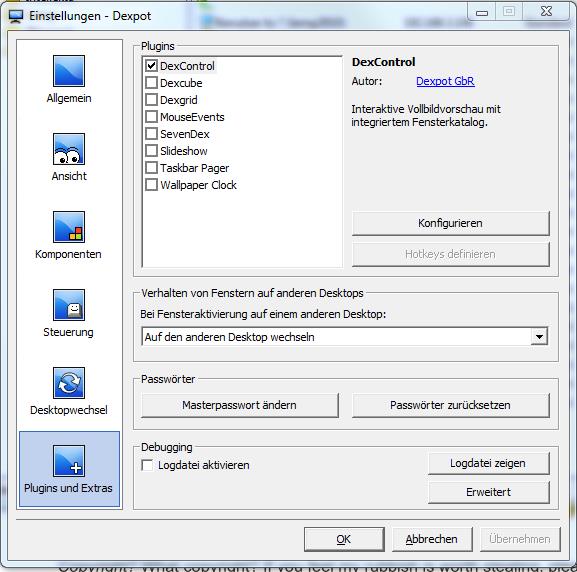577x572 pixels.
Task: Open the Ansicht settings icon
Action: tap(69, 149)
